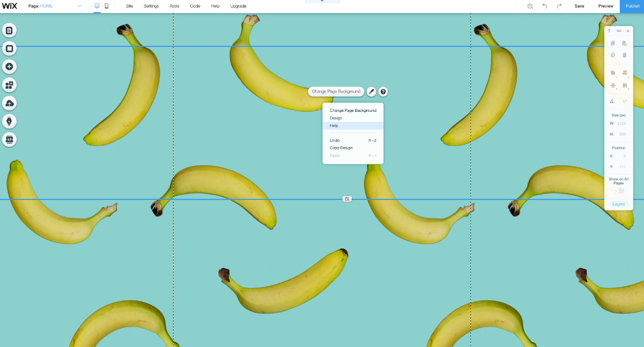Open the Site menu

pyautogui.click(x=129, y=6)
